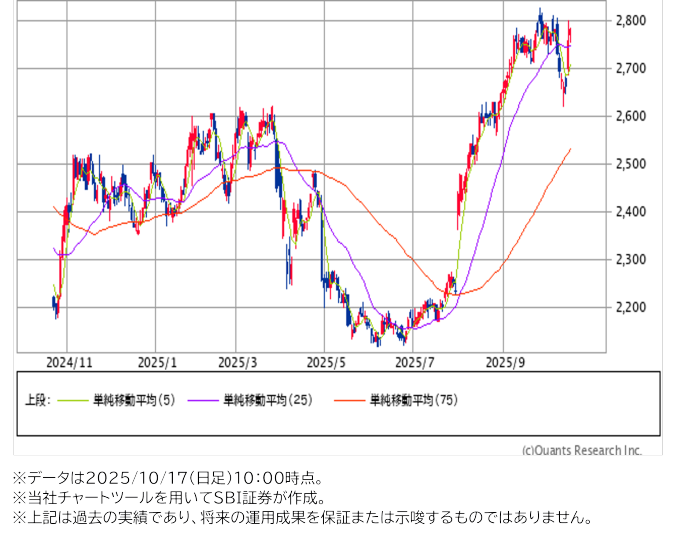Select the 2025/3 x-axis date label

coord(238,363)
